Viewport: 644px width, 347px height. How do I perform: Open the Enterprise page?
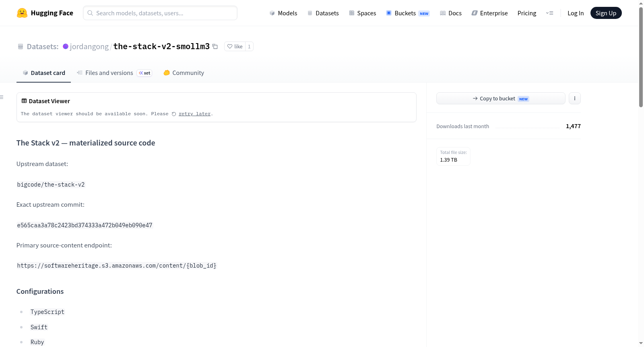[x=489, y=13]
